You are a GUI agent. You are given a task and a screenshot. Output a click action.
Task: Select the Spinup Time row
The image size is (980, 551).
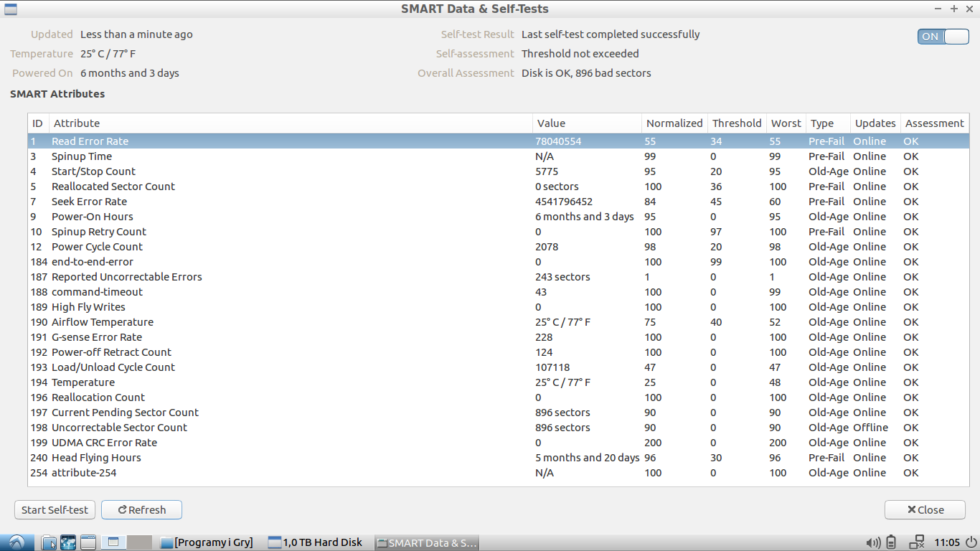[x=498, y=156]
